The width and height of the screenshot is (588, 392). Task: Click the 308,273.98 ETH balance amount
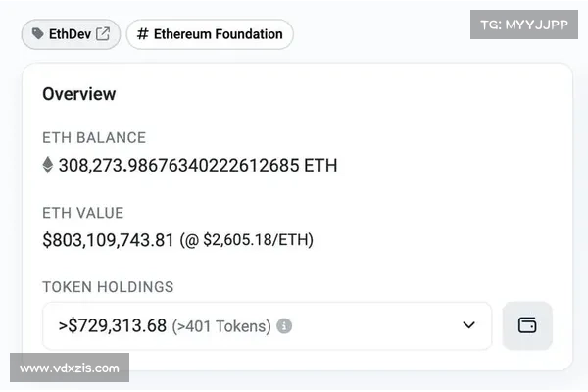[x=197, y=165]
